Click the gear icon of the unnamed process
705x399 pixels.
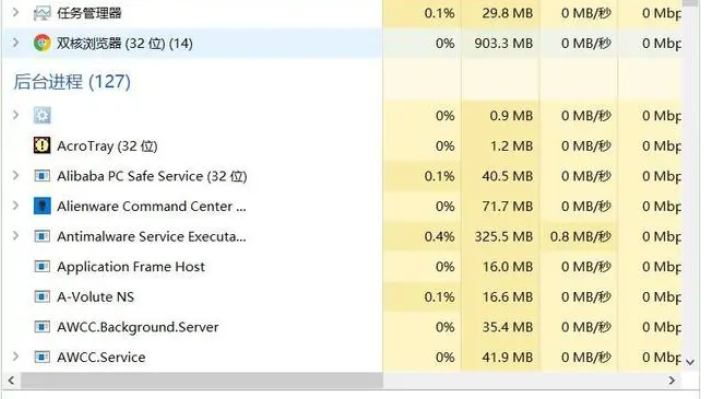coord(42,116)
